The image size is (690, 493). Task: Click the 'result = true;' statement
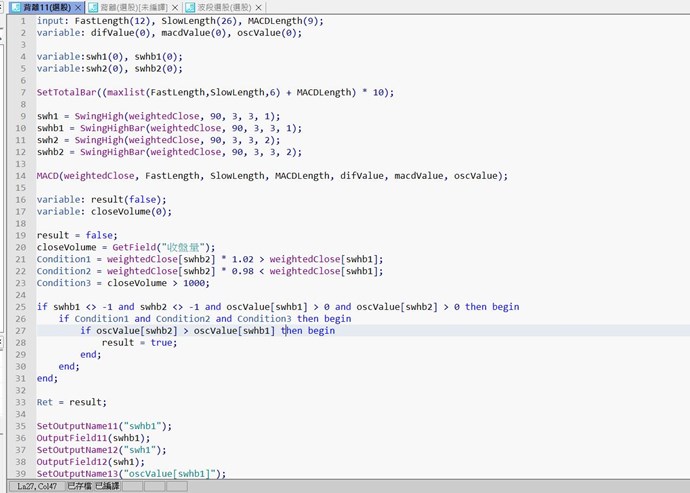click(x=139, y=342)
